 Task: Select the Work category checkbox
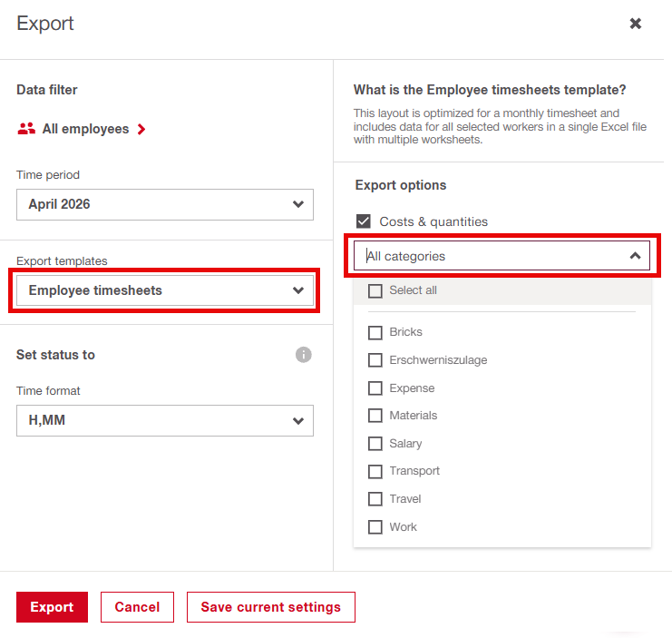coord(375,527)
